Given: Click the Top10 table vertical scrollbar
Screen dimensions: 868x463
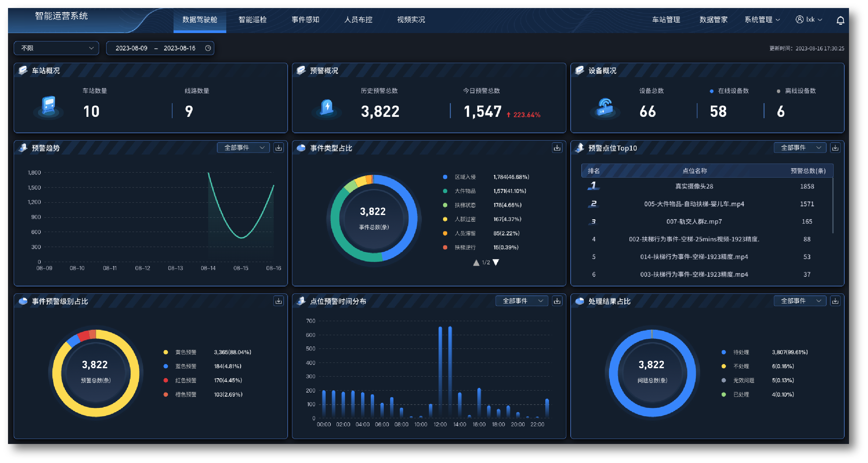Looking at the screenshot, I should click(x=833, y=206).
